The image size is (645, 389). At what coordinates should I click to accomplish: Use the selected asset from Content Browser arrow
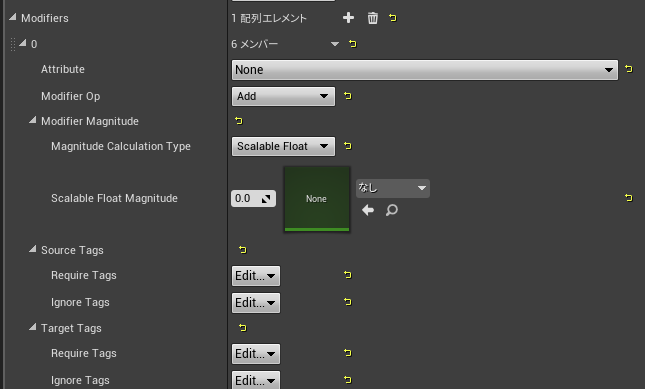368,210
